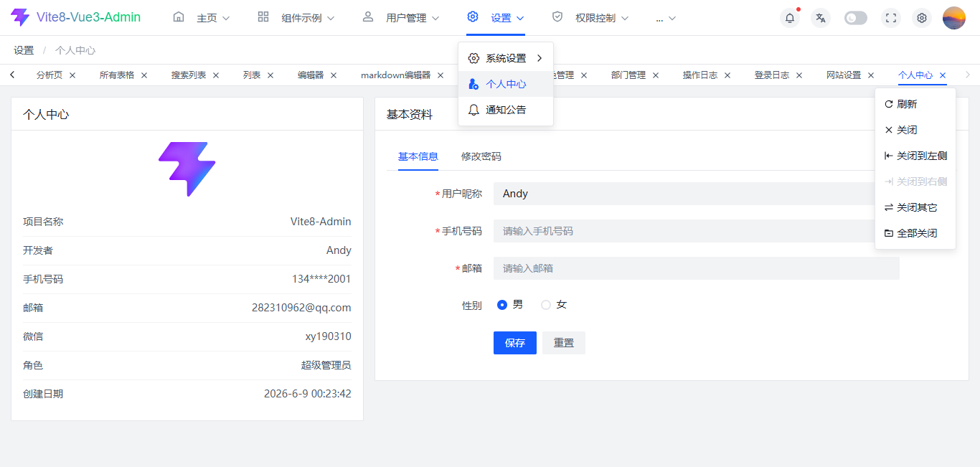Screen dimensions: 980x467
Task: Expand the 用户管理 menu
Action: click(x=401, y=18)
